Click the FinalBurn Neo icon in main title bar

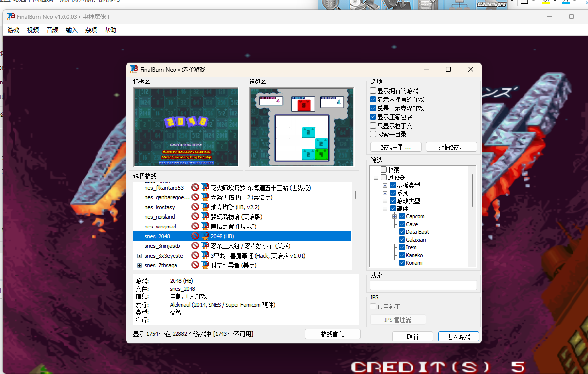click(x=11, y=16)
